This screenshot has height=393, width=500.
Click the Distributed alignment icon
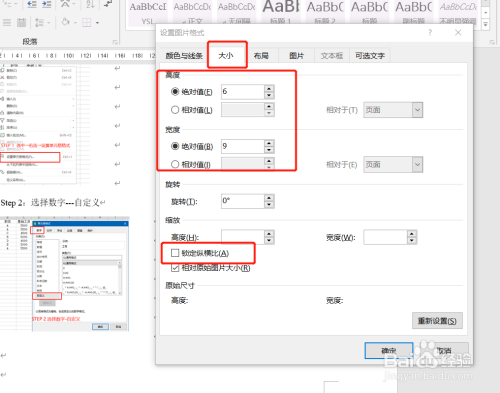pyautogui.click(x=21, y=23)
